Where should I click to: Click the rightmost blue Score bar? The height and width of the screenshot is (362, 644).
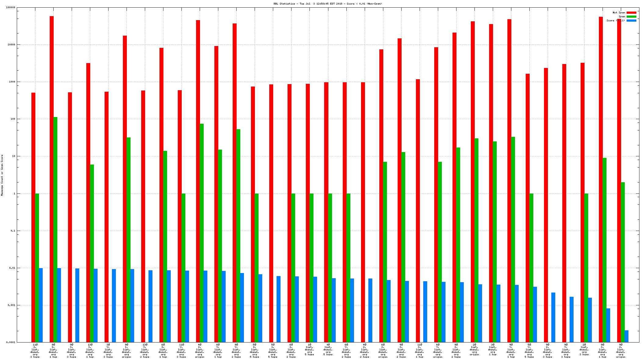coord(626,336)
